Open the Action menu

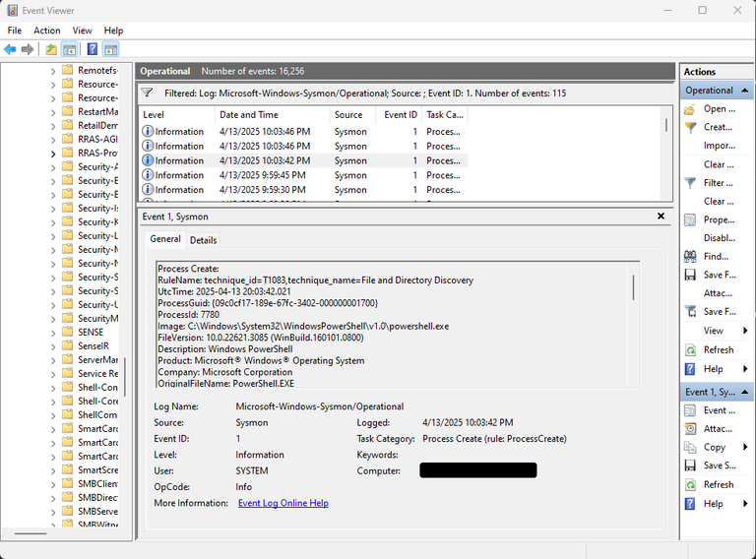coord(47,31)
